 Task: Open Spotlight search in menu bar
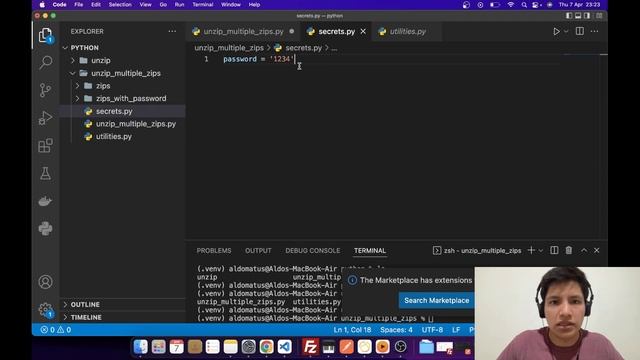[524, 5]
